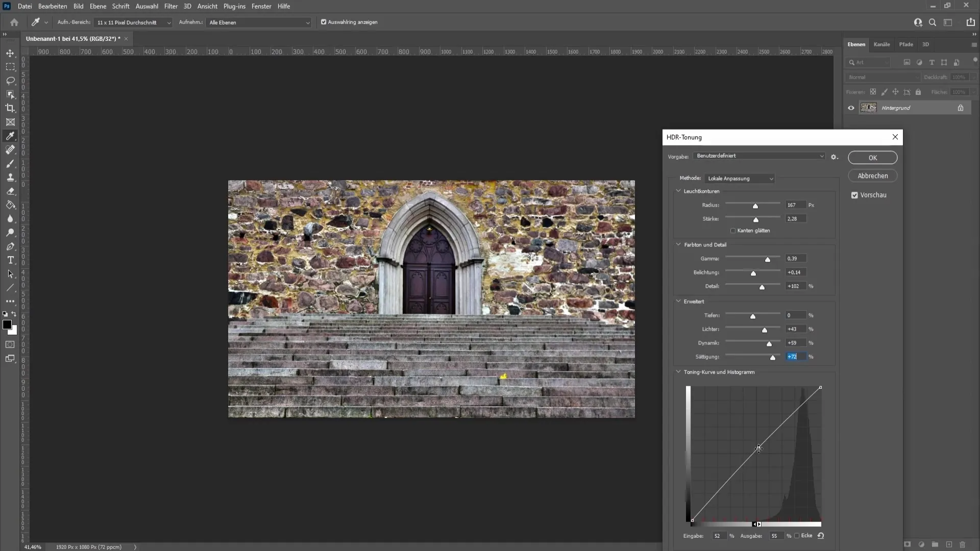
Task: Select the Lasso tool
Action: coord(10,81)
